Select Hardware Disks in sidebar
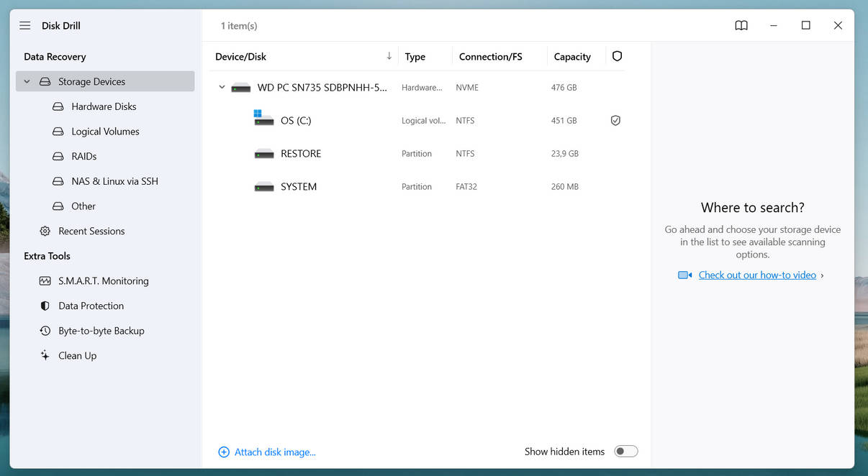 point(104,106)
